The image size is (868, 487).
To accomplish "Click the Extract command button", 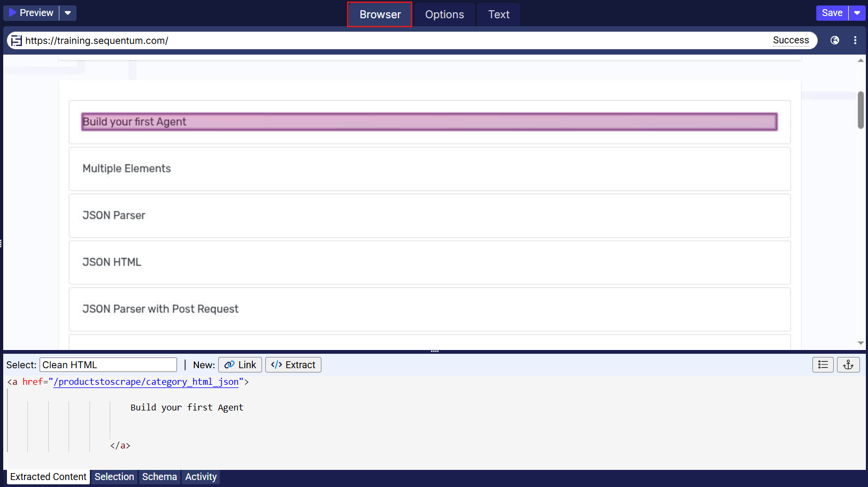I will tap(293, 364).
